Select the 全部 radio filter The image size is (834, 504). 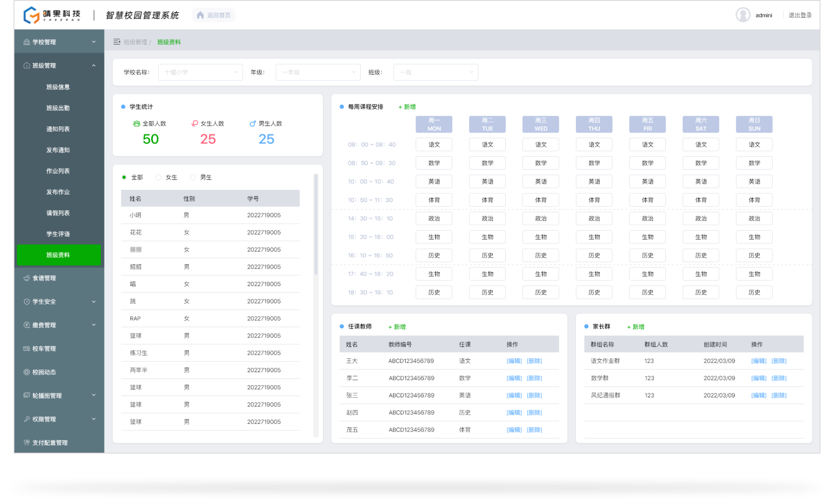point(124,177)
